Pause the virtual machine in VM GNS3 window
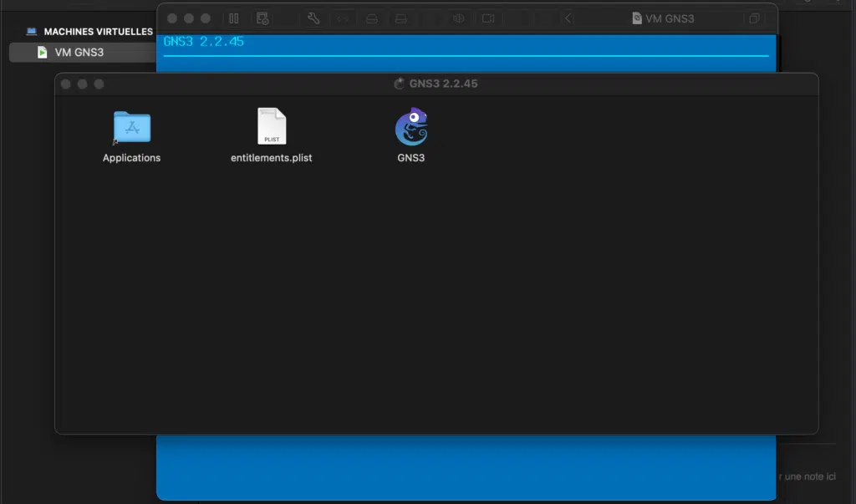The image size is (856, 504). click(x=234, y=18)
